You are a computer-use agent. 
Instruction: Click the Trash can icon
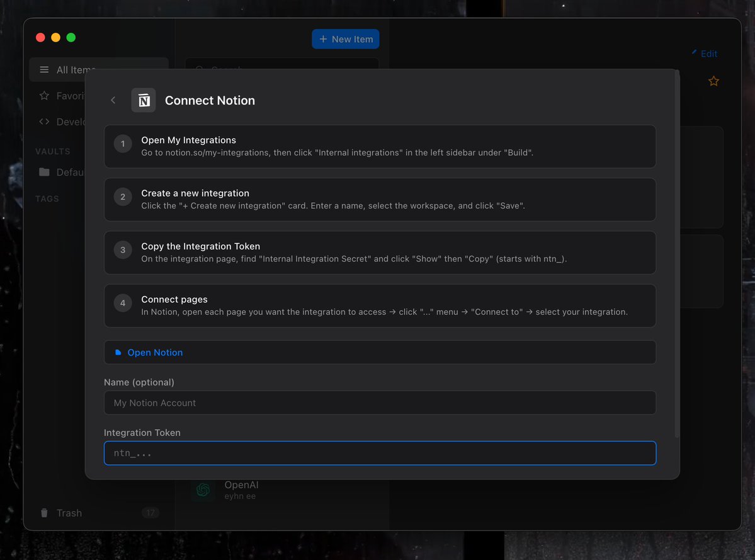tap(44, 513)
